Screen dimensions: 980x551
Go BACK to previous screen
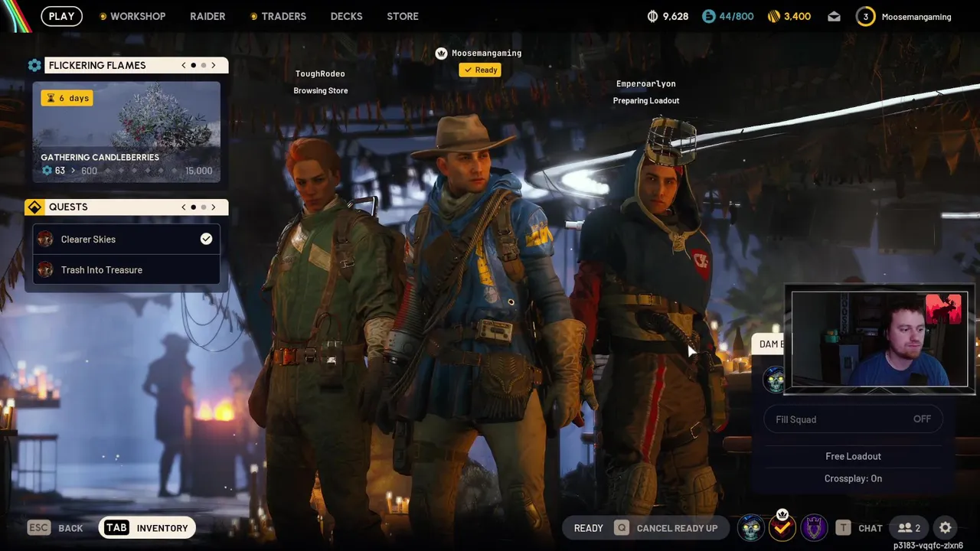(x=70, y=528)
